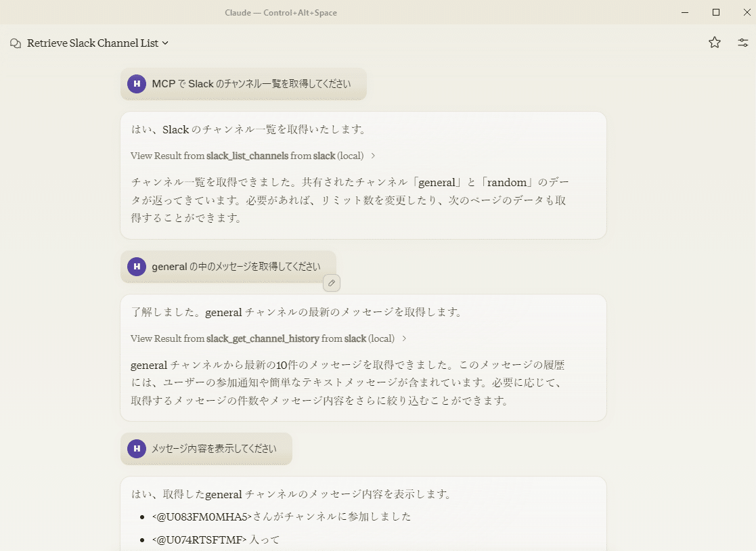756x551 pixels.
Task: Click the pencil edit icon under general message
Action: (x=332, y=283)
